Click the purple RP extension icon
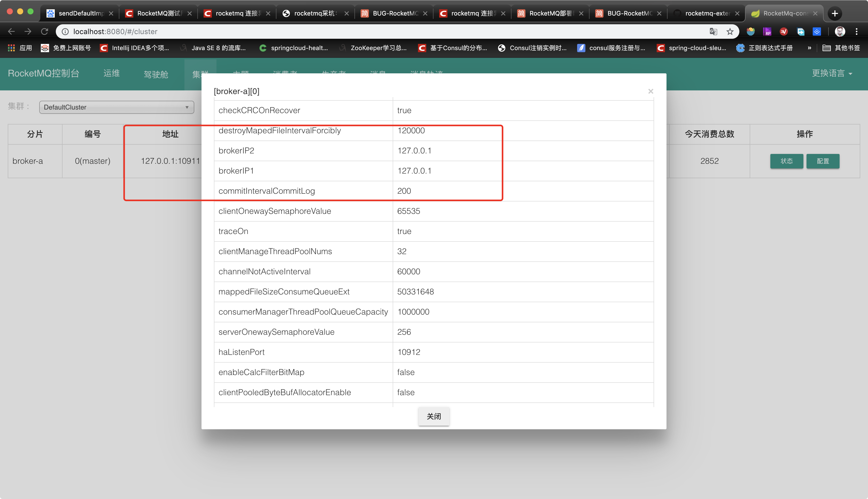Image resolution: width=868 pixels, height=499 pixels. tap(767, 32)
